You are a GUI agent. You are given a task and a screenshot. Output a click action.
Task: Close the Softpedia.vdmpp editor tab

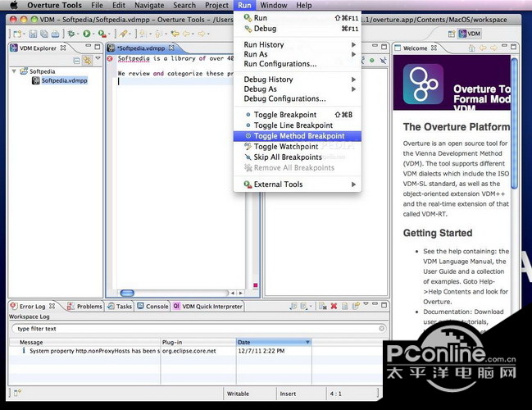click(x=171, y=48)
